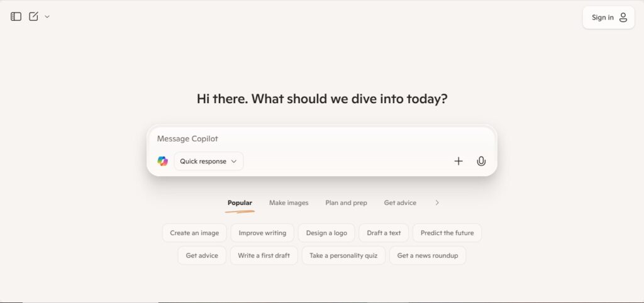Select the Get a news roundup suggestion
Screen dimensions: 644x303
click(428, 255)
